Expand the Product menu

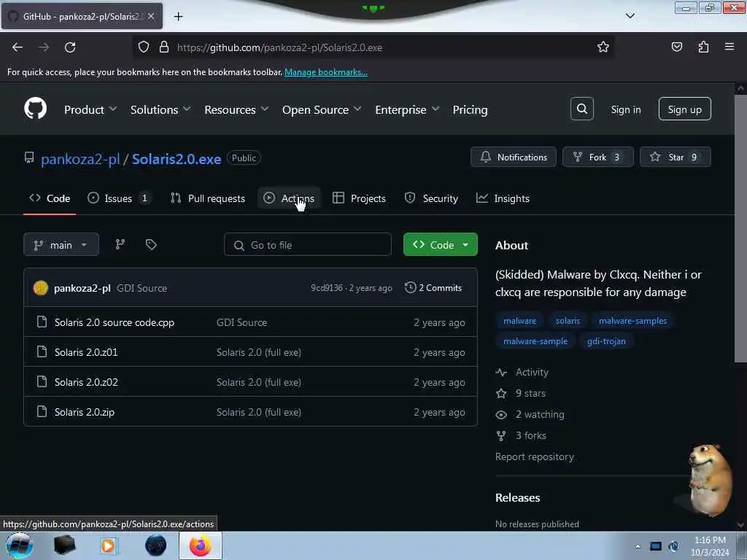[x=90, y=109]
